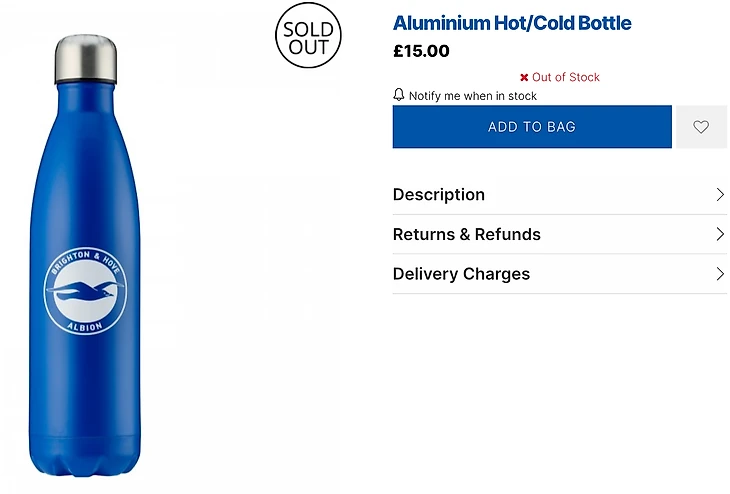Click the £15.00 price text
730x494 pixels.
[x=421, y=51]
